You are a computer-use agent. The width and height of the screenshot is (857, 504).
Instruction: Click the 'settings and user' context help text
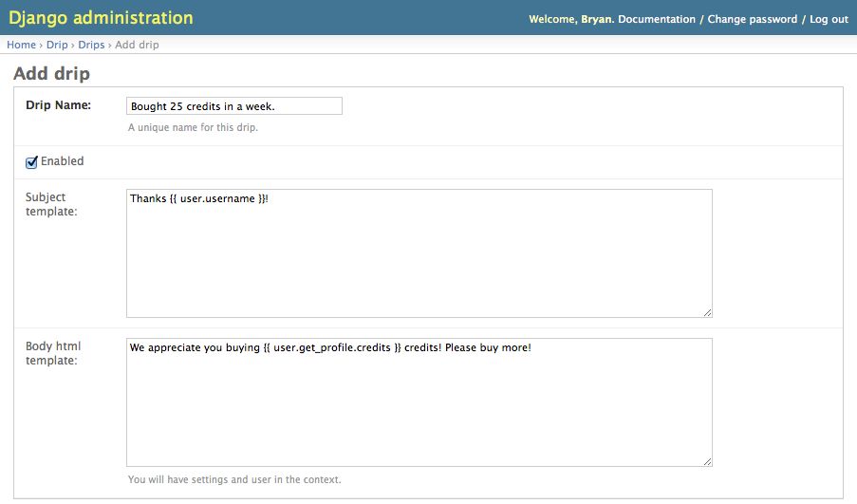(x=234, y=479)
